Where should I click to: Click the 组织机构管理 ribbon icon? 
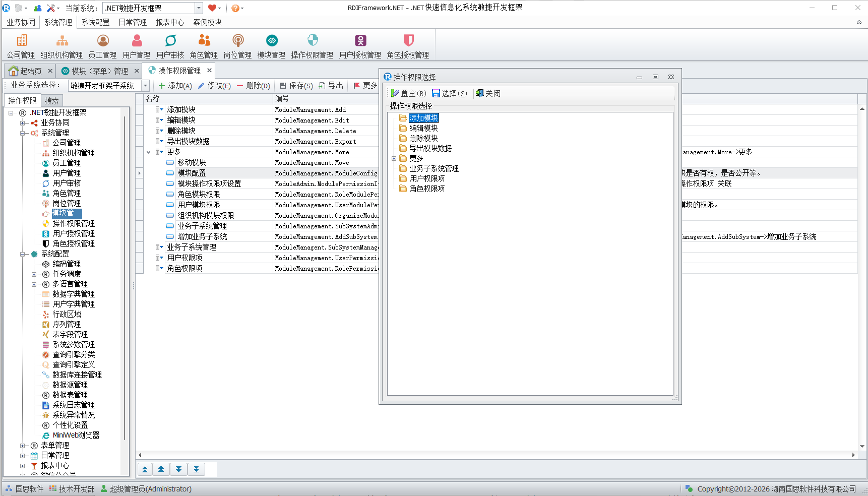click(x=61, y=41)
